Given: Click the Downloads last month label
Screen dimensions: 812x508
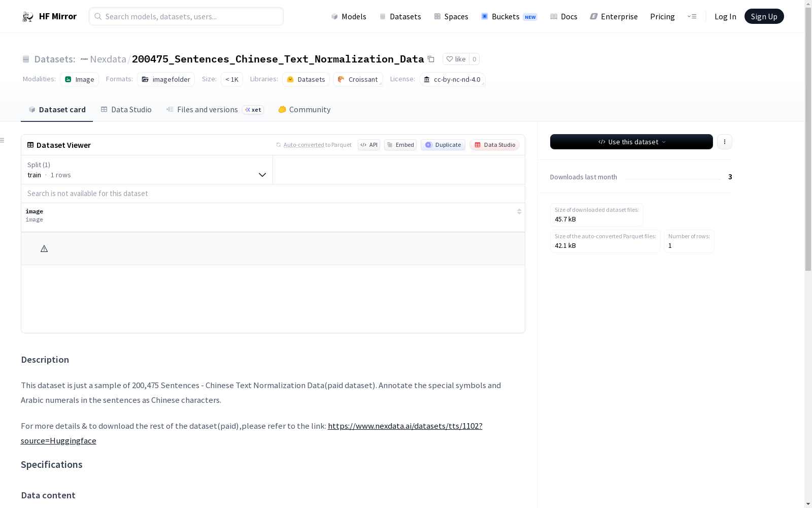Looking at the screenshot, I should tap(584, 177).
